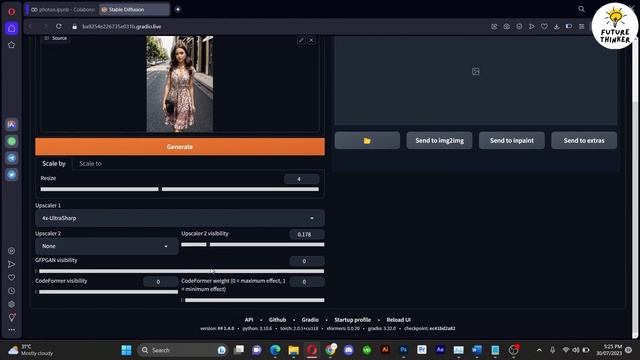
Task: Open browser downloads icon
Action: click(556, 26)
